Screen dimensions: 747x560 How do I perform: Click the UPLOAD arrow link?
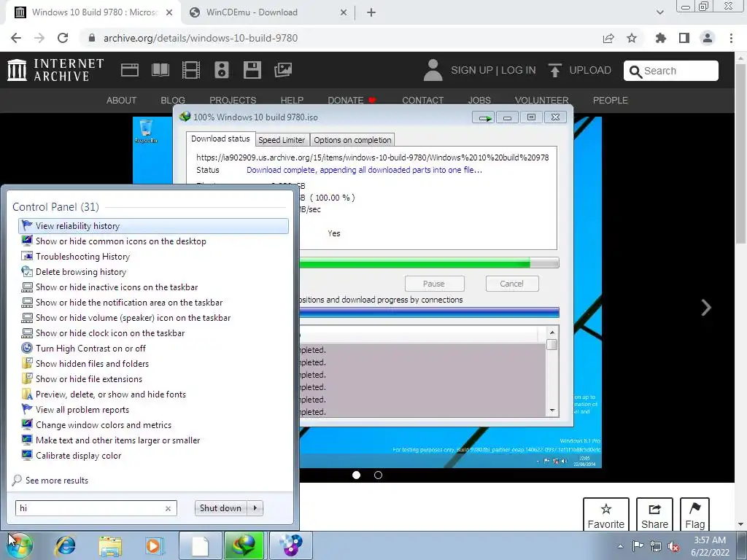click(580, 70)
